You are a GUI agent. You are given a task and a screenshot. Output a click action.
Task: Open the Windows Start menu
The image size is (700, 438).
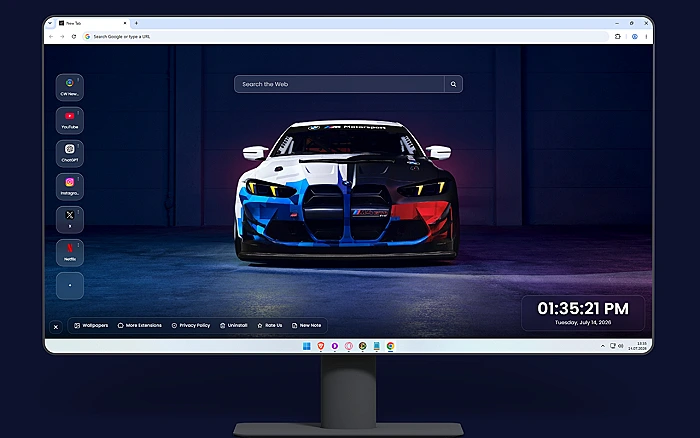(307, 346)
